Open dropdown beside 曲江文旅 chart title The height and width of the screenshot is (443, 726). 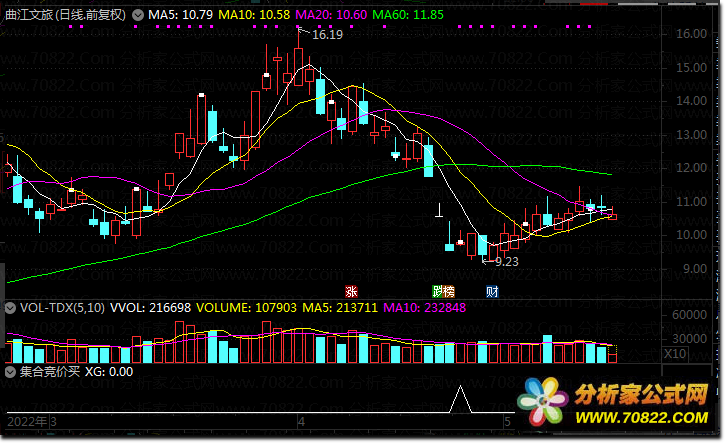pyautogui.click(x=138, y=15)
